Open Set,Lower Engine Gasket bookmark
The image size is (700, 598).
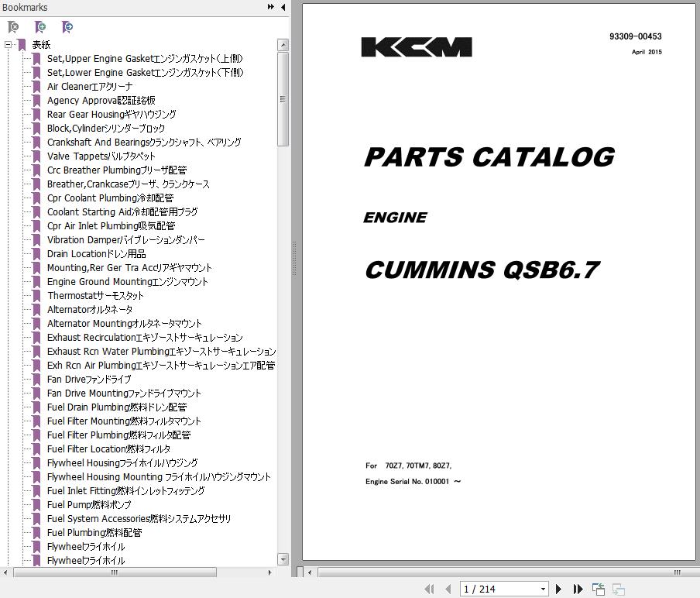[x=145, y=72]
